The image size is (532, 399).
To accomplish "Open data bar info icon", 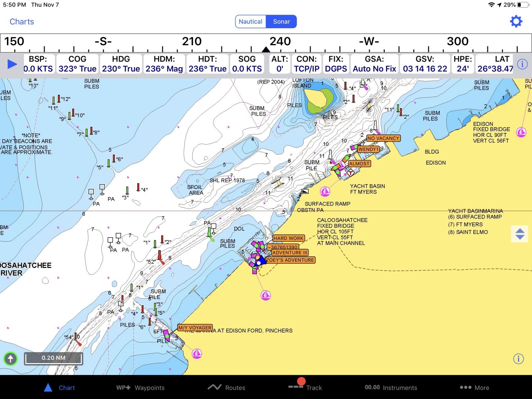I will tap(522, 64).
